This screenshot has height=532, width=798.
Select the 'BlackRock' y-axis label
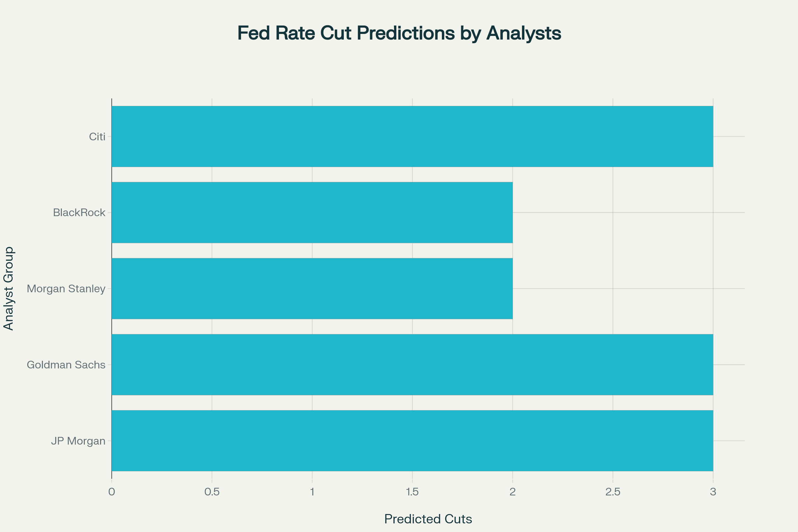(x=79, y=213)
